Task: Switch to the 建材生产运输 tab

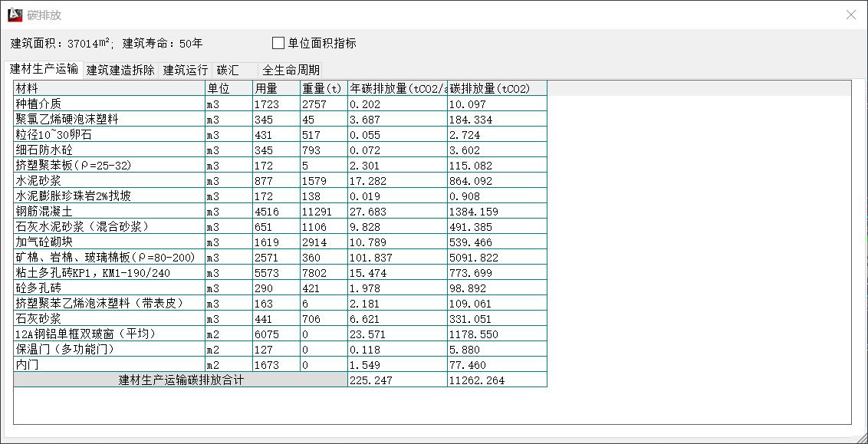Action: (44, 69)
